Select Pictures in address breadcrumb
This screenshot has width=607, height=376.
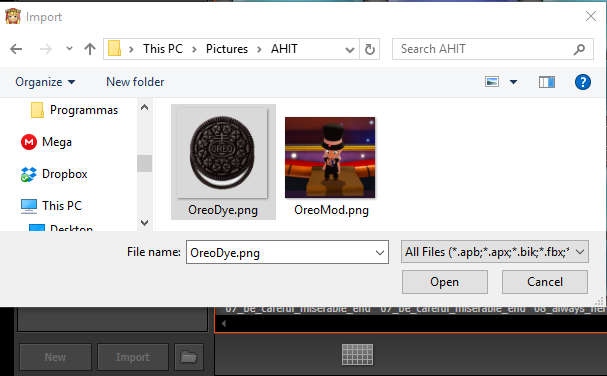(227, 49)
